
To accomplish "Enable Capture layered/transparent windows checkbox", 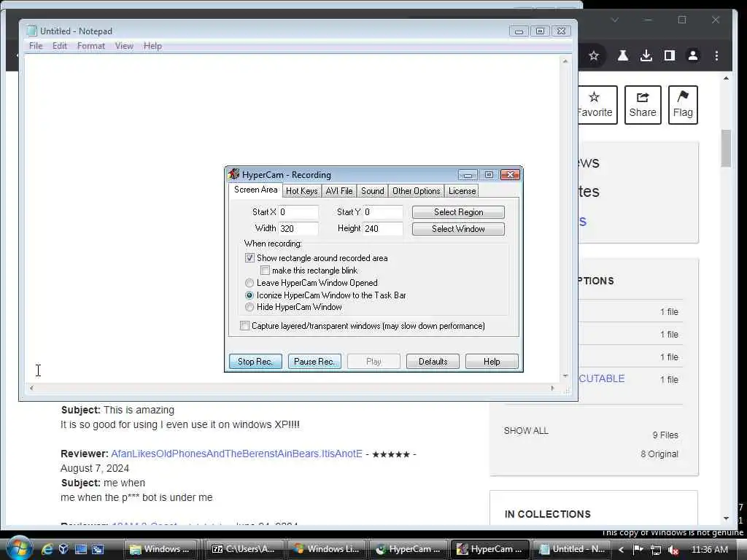I will (x=244, y=326).
